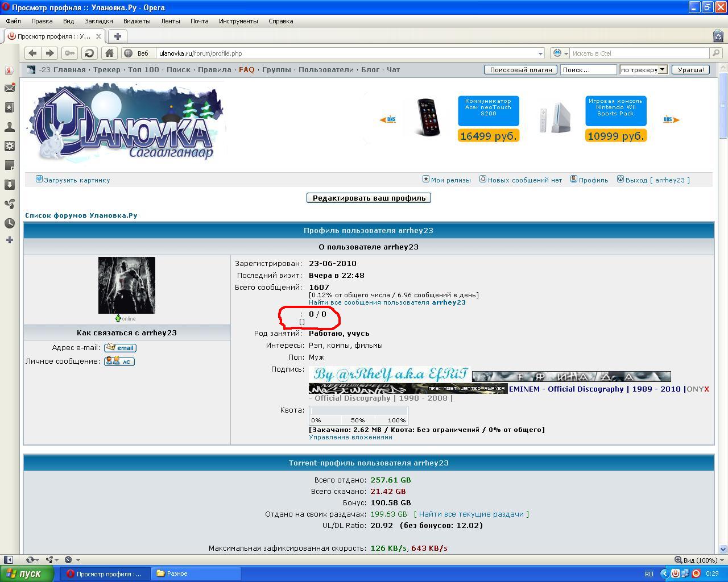Viewport: 728px width, 582px height.
Task: Open the Opera Unite panel
Action: tap(9, 204)
